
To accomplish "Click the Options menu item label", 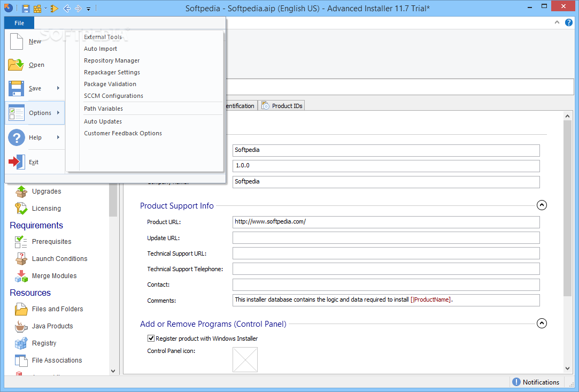I will tap(40, 113).
